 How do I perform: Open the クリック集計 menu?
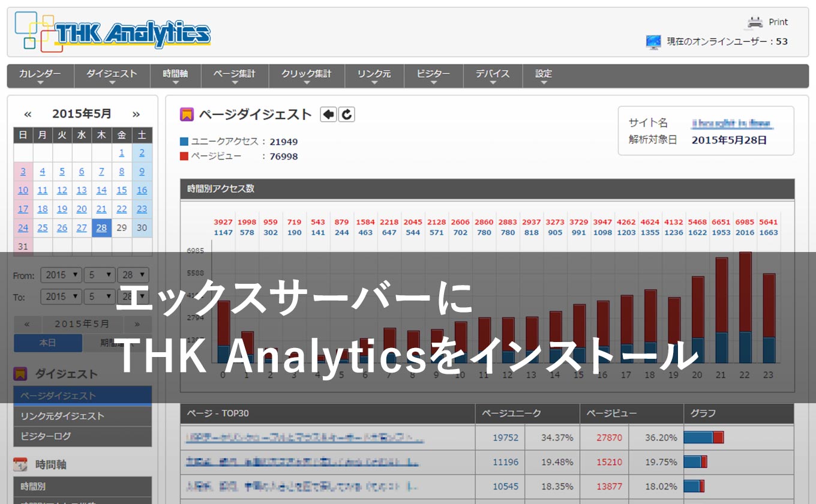click(307, 76)
